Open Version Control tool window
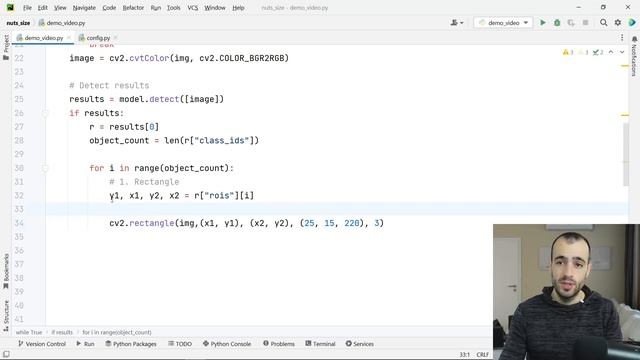This screenshot has height=360, width=640. click(x=42, y=344)
